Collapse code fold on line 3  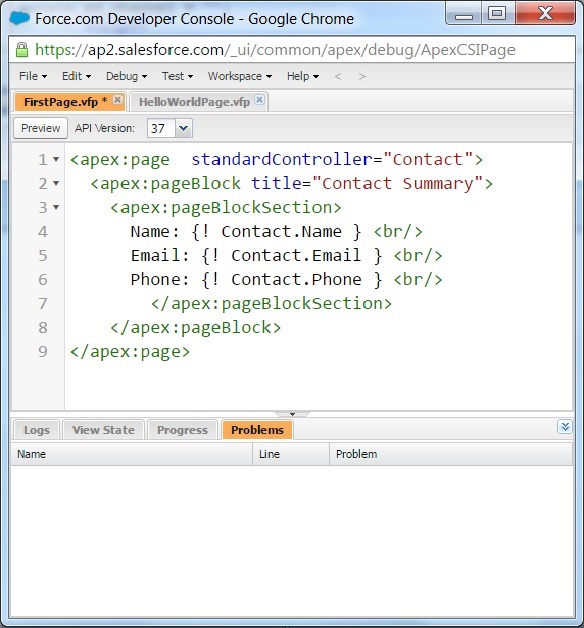tap(56, 207)
